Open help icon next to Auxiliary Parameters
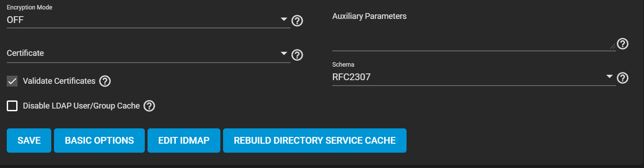Screen dimensions: 644x168 (x=622, y=44)
